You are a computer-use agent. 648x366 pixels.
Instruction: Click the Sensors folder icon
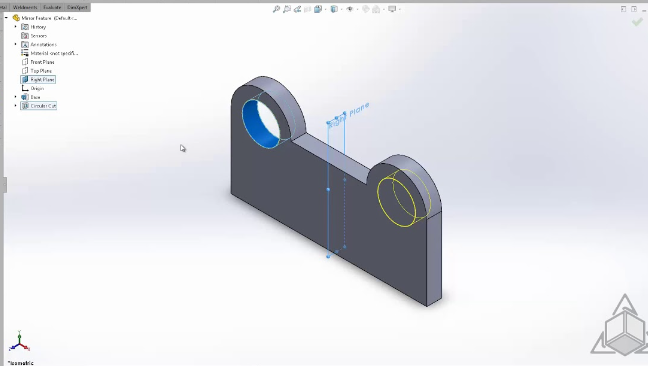click(x=25, y=36)
